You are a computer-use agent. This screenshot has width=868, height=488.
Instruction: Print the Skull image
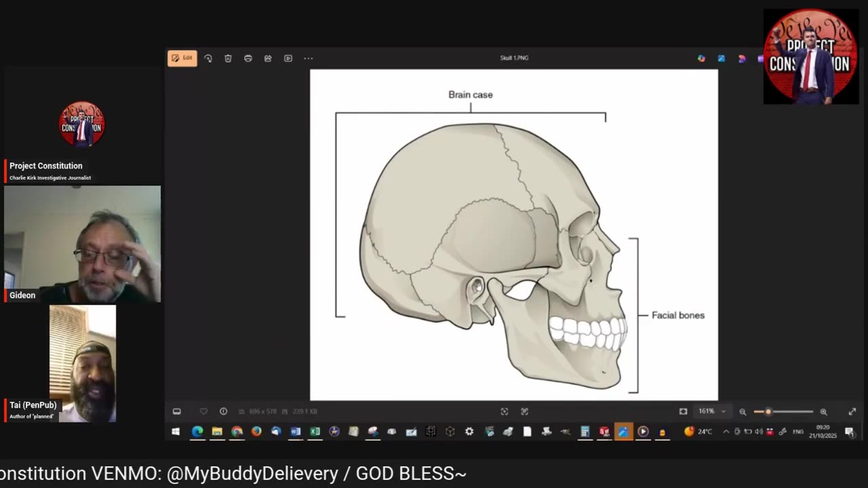tap(248, 58)
